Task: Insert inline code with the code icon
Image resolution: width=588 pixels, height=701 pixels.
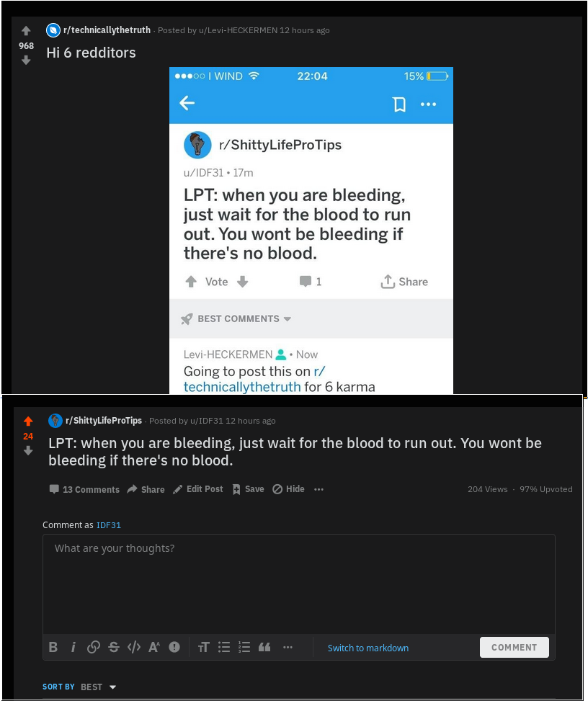Action: tap(134, 647)
